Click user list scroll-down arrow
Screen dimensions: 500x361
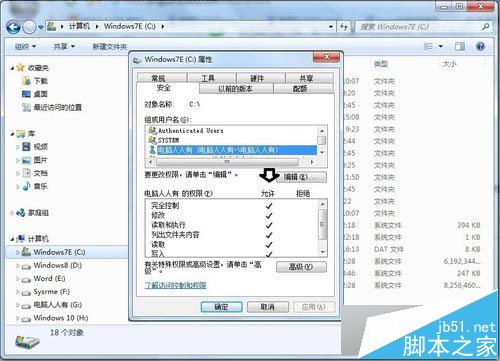322,152
